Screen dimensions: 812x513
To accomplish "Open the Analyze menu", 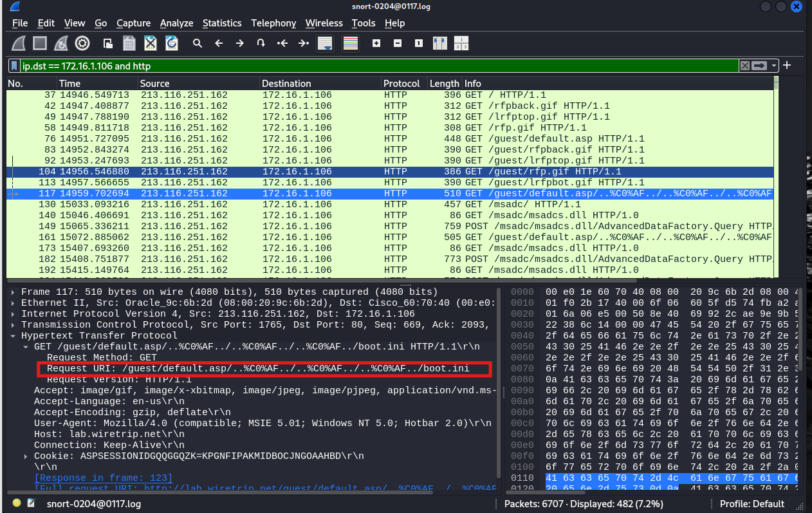I will click(176, 23).
